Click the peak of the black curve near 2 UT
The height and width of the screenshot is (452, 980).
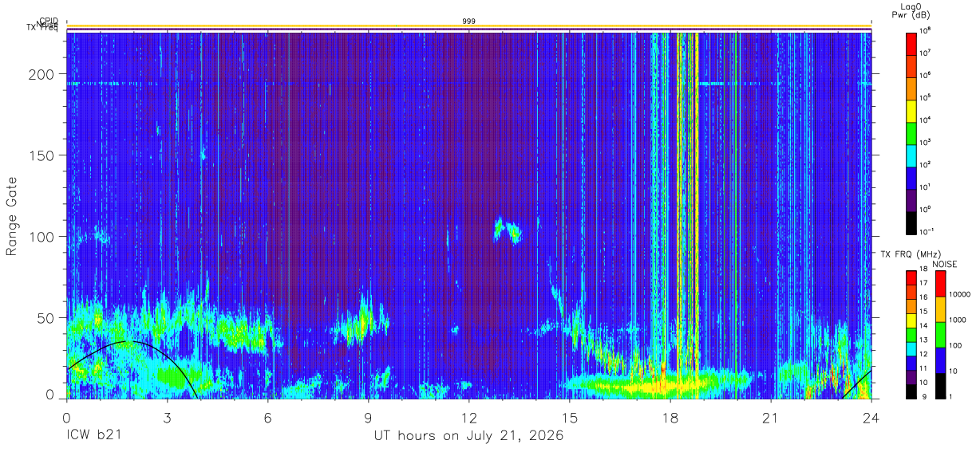[x=128, y=341]
